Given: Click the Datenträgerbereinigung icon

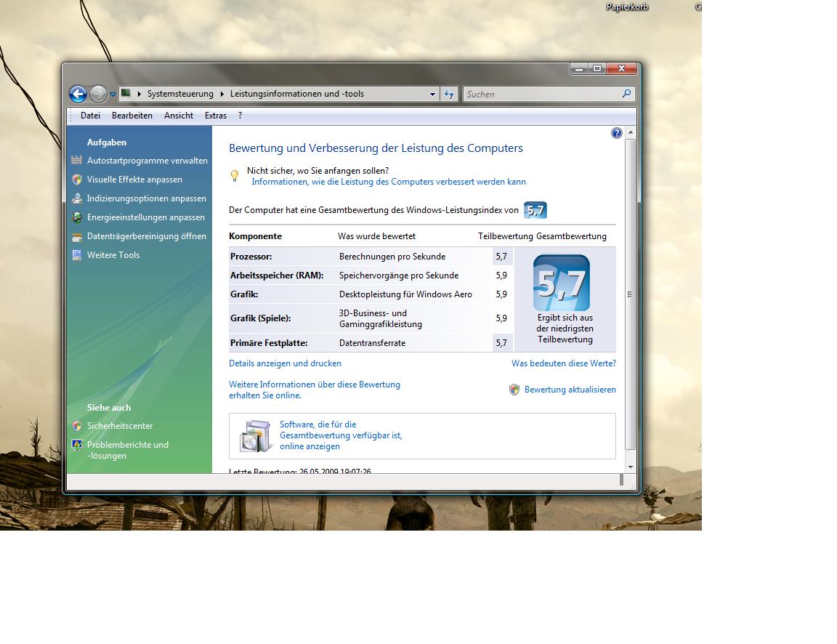Looking at the screenshot, I should [77, 236].
